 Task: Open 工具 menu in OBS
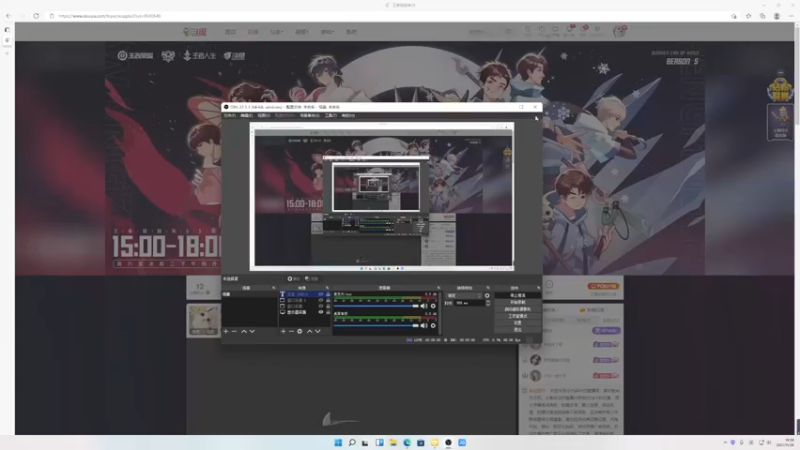[331, 115]
